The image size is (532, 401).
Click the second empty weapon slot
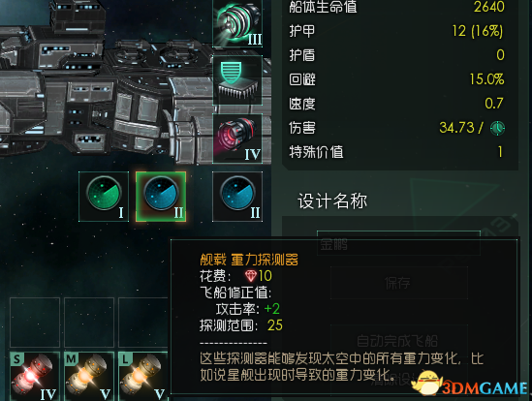(89, 323)
